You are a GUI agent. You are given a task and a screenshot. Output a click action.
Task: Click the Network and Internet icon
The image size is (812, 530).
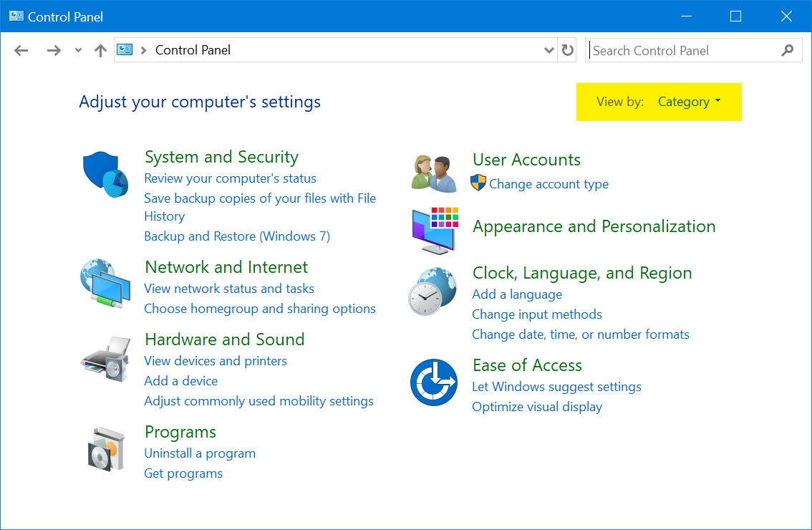(x=105, y=284)
